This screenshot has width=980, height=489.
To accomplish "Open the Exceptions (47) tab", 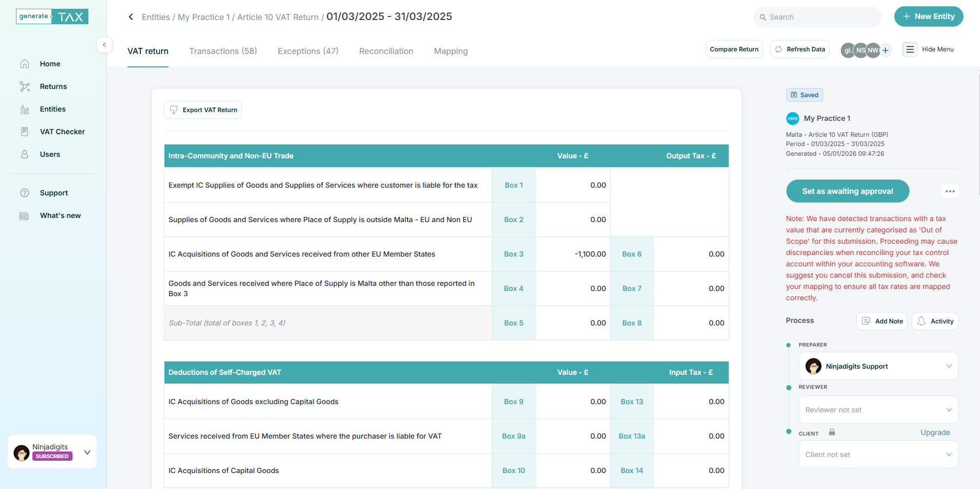I will (308, 51).
